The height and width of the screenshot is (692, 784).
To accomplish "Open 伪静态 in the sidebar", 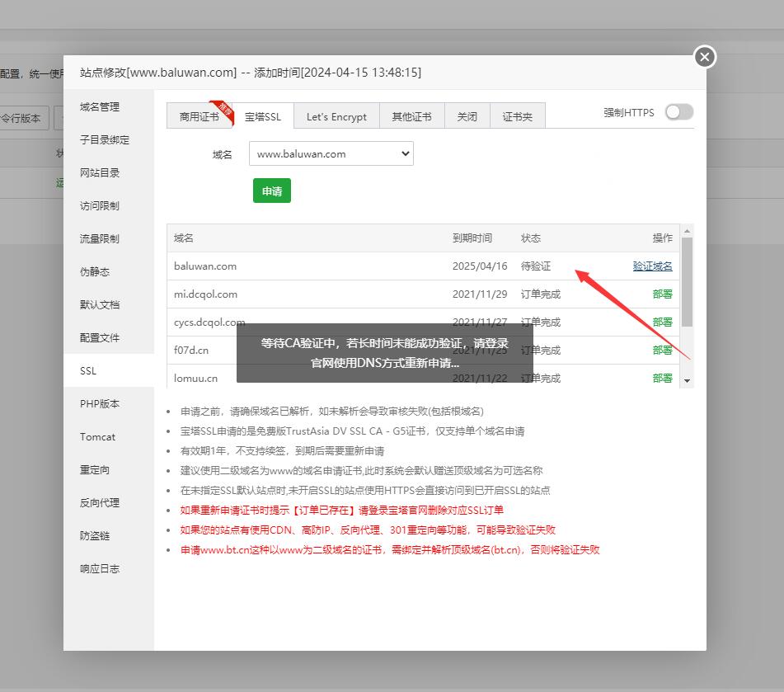I will pyautogui.click(x=109, y=271).
